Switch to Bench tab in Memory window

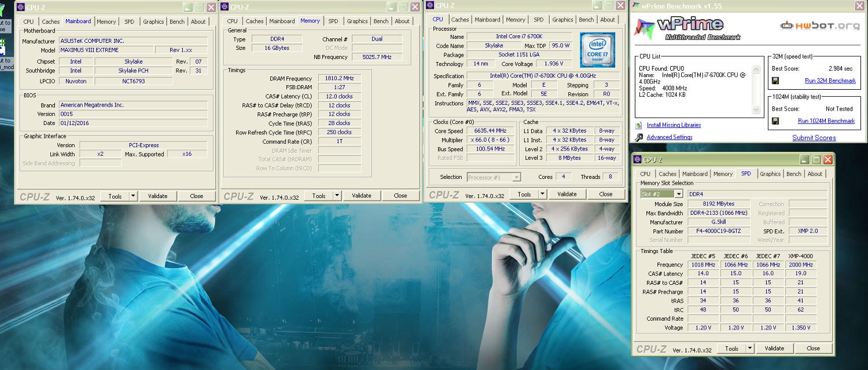pos(381,21)
